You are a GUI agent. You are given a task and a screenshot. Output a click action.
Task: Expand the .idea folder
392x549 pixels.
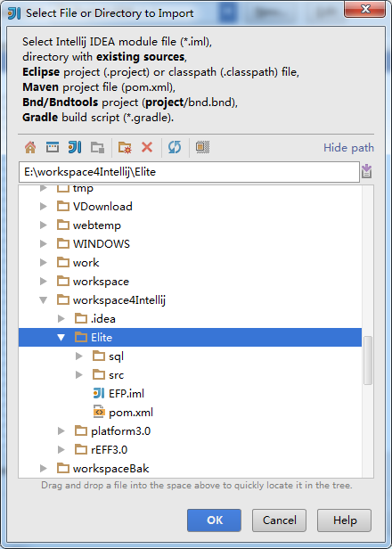click(61, 319)
